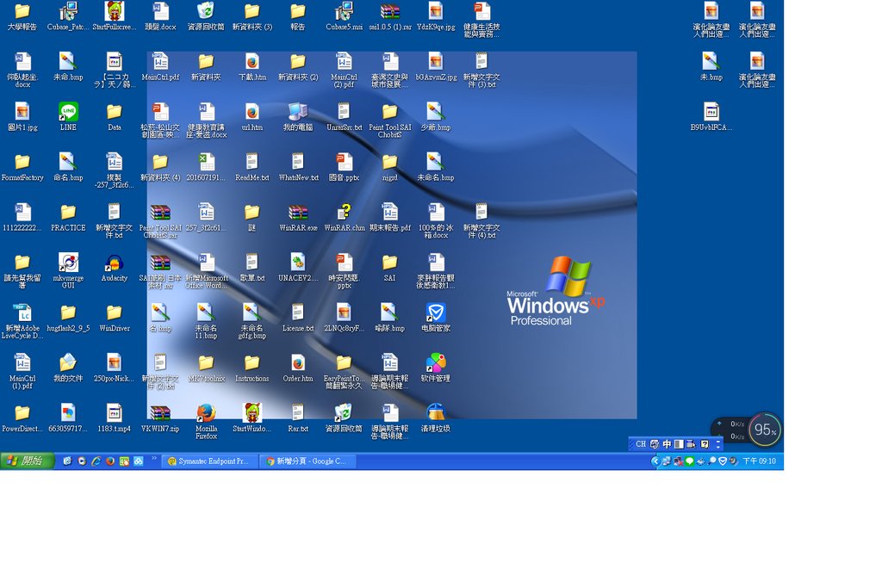This screenshot has height=588, width=882.
Task: Select the 未命名.bmp image file
Action: (x=436, y=167)
